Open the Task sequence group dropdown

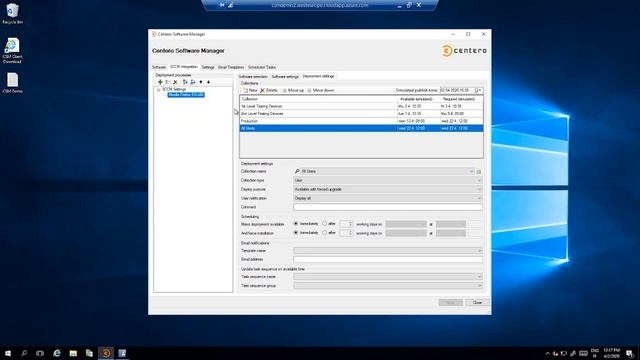pyautogui.click(x=479, y=286)
